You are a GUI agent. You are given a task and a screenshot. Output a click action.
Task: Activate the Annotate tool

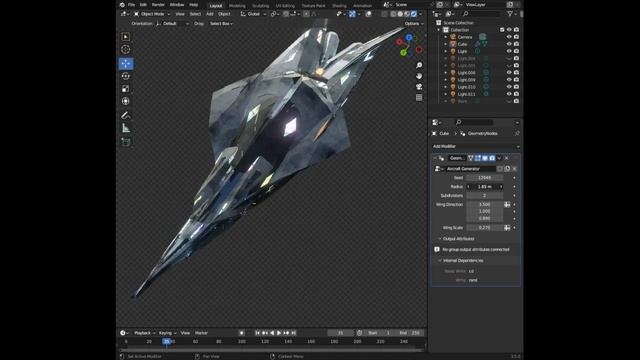click(x=126, y=116)
